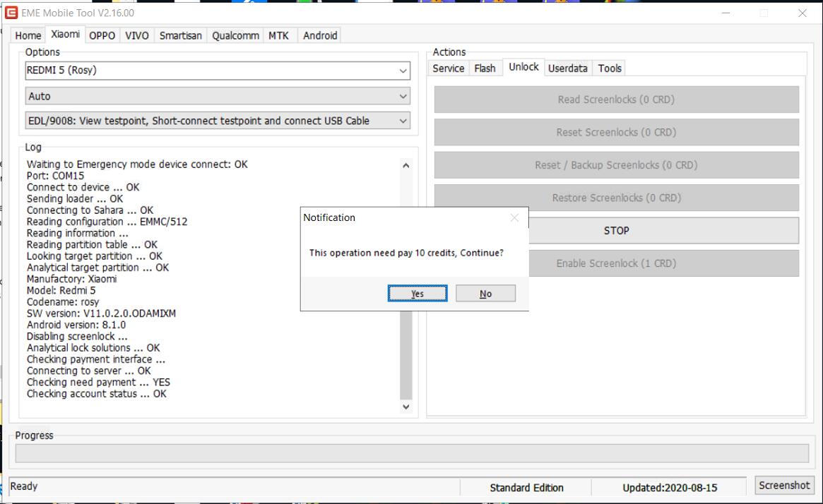Open the Home tab

point(28,36)
